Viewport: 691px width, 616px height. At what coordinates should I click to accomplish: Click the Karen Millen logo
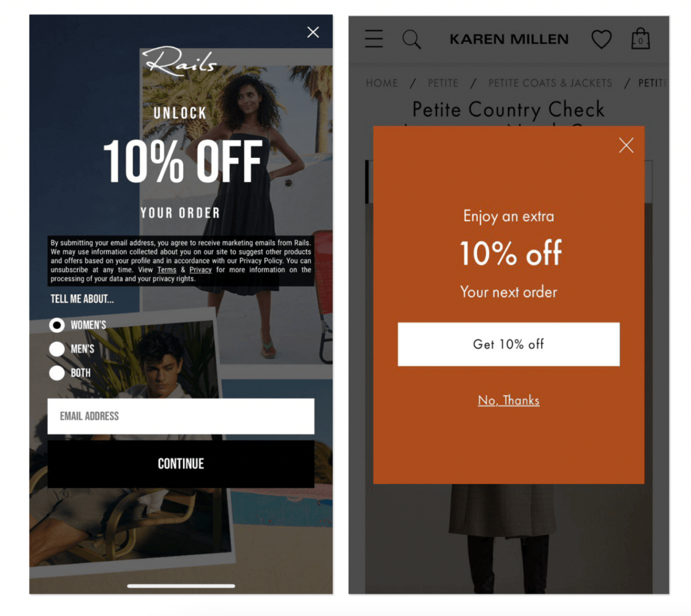(509, 39)
